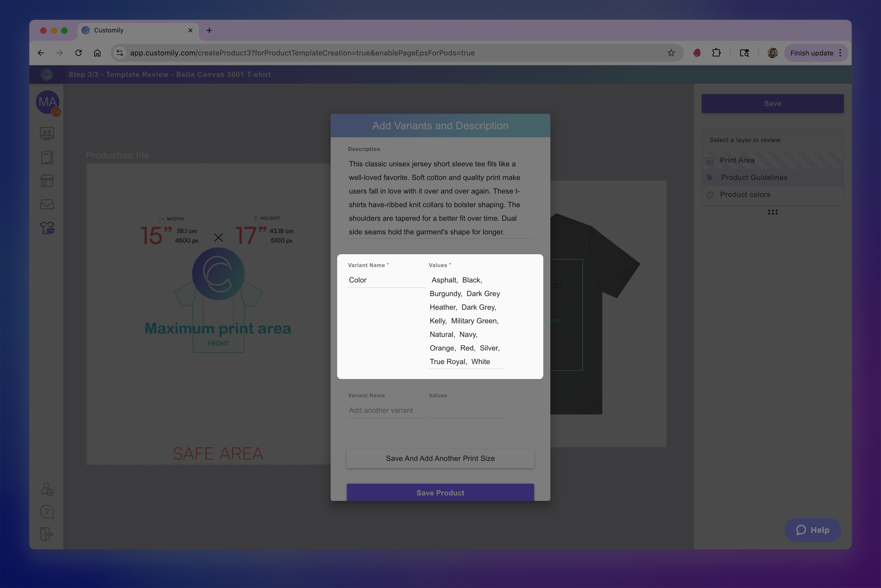Open the user settings icon in the sidebar
Viewport: 881px width, 588px height.
[x=47, y=489]
